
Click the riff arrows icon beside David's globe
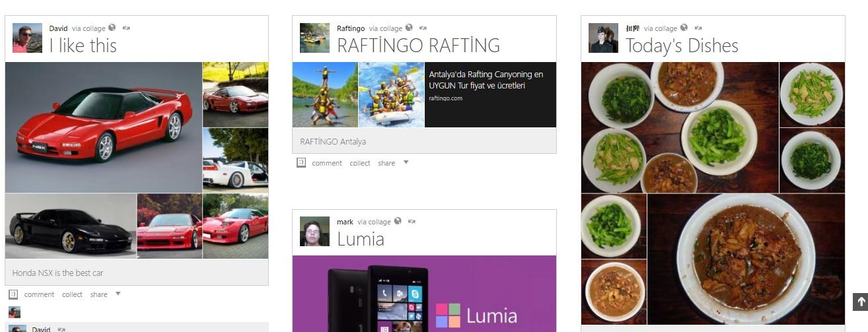tap(127, 28)
